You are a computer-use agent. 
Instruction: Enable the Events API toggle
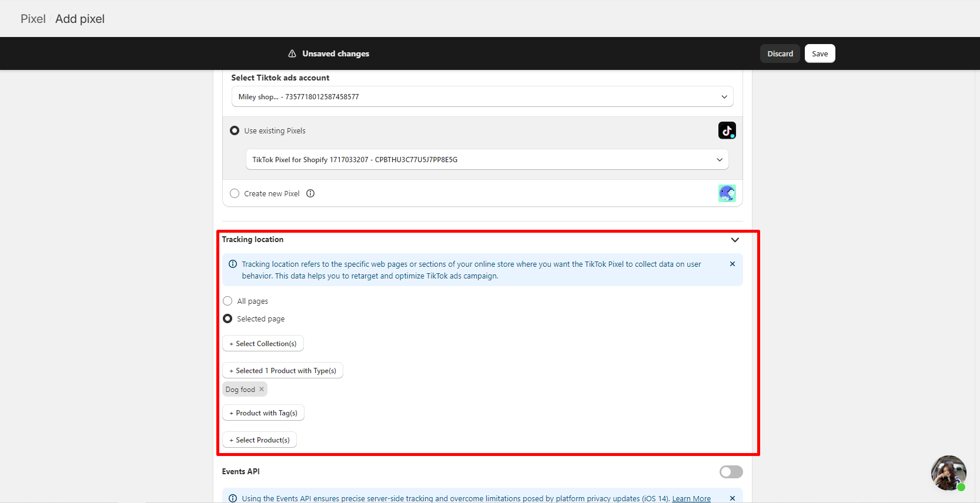pos(731,472)
